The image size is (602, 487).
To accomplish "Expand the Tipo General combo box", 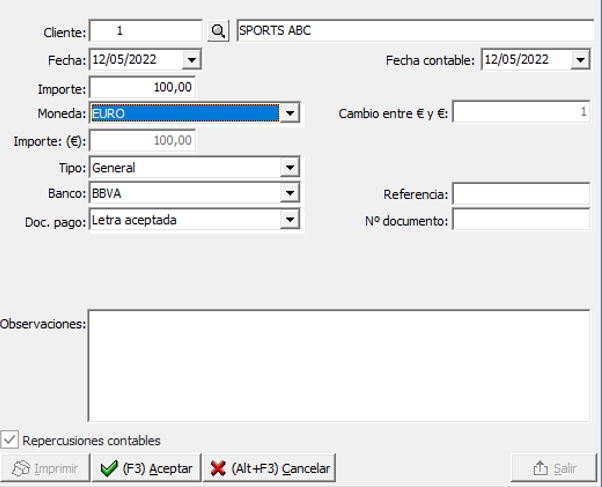I will pyautogui.click(x=290, y=168).
